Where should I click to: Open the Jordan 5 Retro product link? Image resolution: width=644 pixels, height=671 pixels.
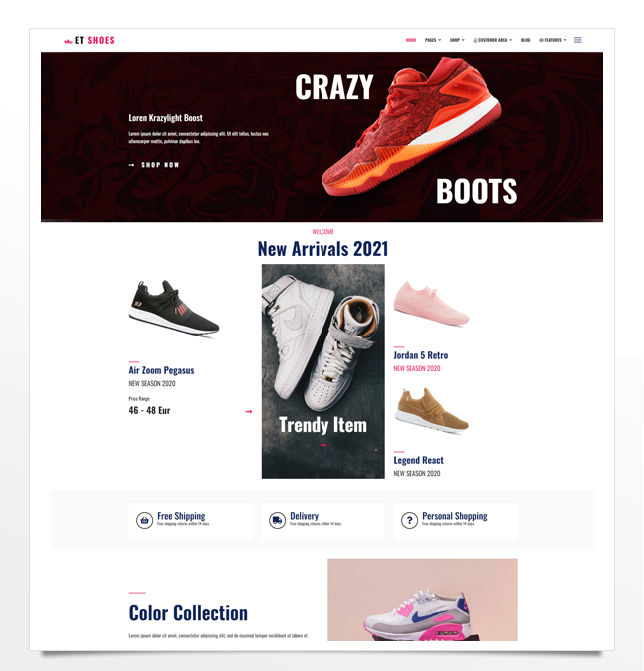click(x=421, y=355)
